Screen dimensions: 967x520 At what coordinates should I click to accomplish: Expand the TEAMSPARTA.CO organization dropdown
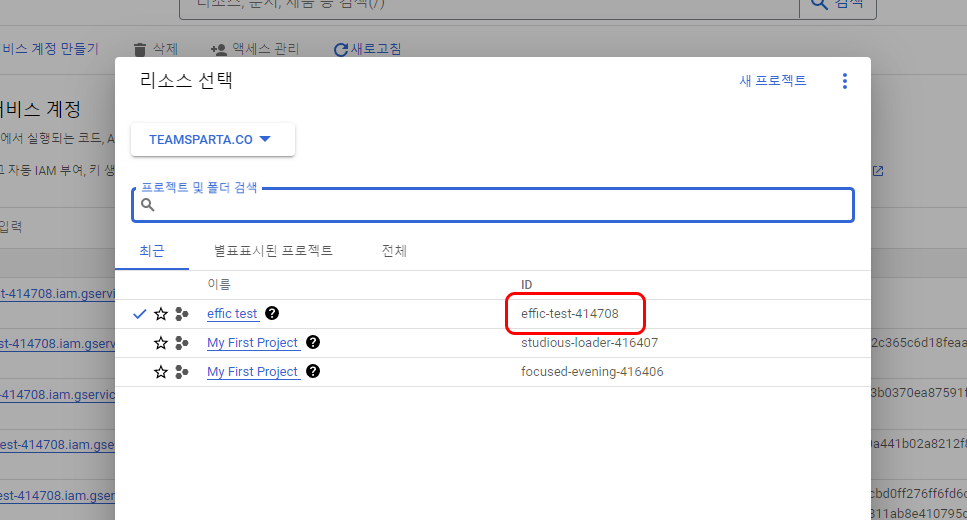tap(212, 140)
